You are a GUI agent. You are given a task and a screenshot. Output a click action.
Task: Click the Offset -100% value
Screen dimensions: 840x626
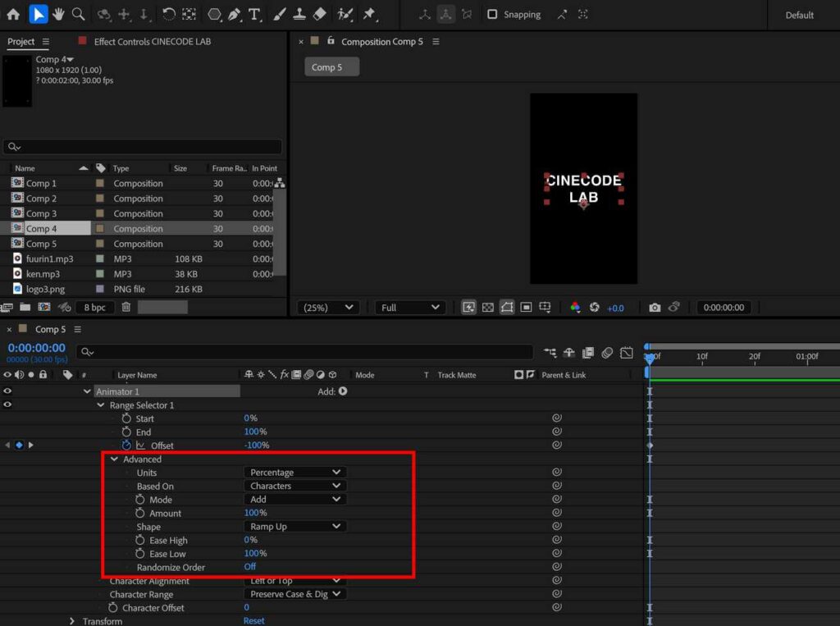257,445
